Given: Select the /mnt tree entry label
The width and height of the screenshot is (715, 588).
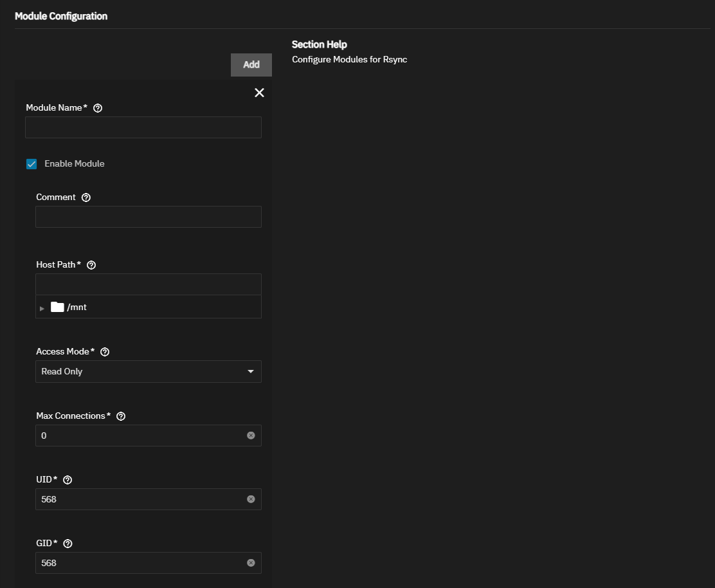Looking at the screenshot, I should click(x=77, y=308).
